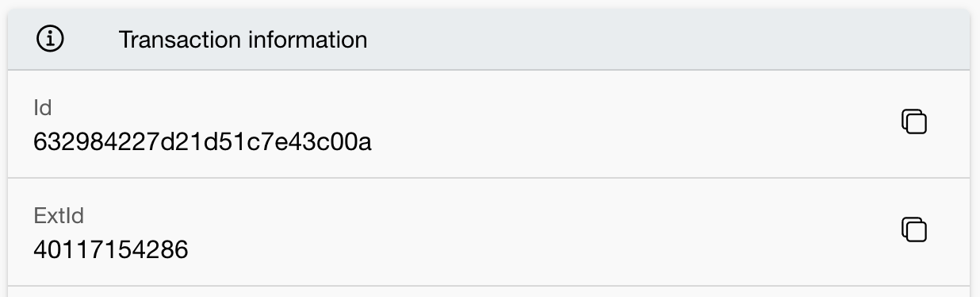Screen dimensions: 980x297
Task: Collapse the Transaction information panel header
Action: point(488,40)
